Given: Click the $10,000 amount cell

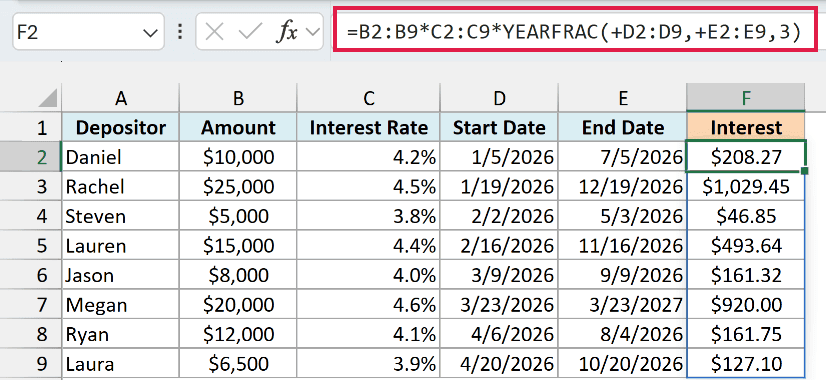Looking at the screenshot, I should tap(238, 157).
